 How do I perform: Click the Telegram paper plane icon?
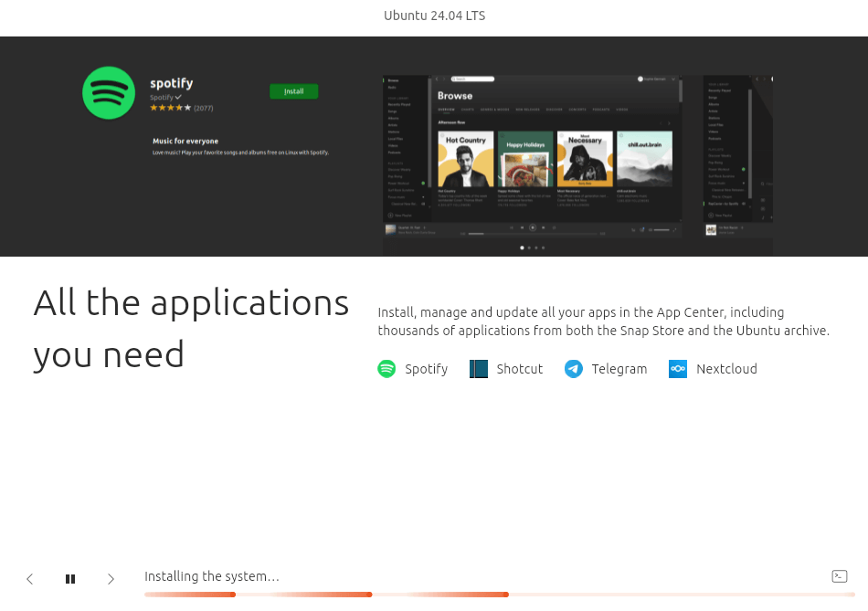[x=573, y=369]
